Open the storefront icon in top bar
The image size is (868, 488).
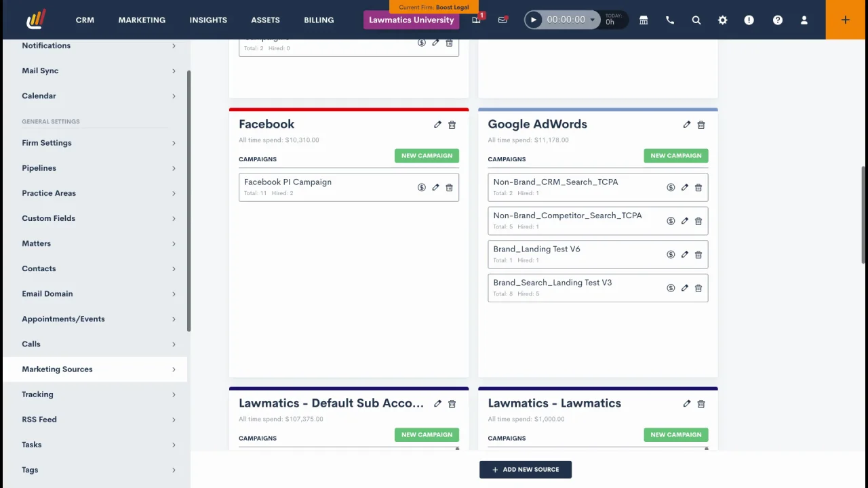click(x=644, y=20)
